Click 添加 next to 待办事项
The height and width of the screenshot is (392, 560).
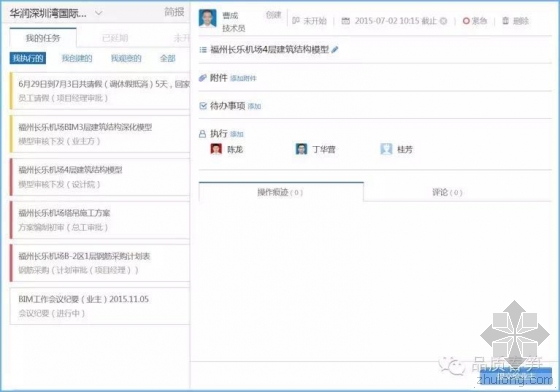point(254,106)
